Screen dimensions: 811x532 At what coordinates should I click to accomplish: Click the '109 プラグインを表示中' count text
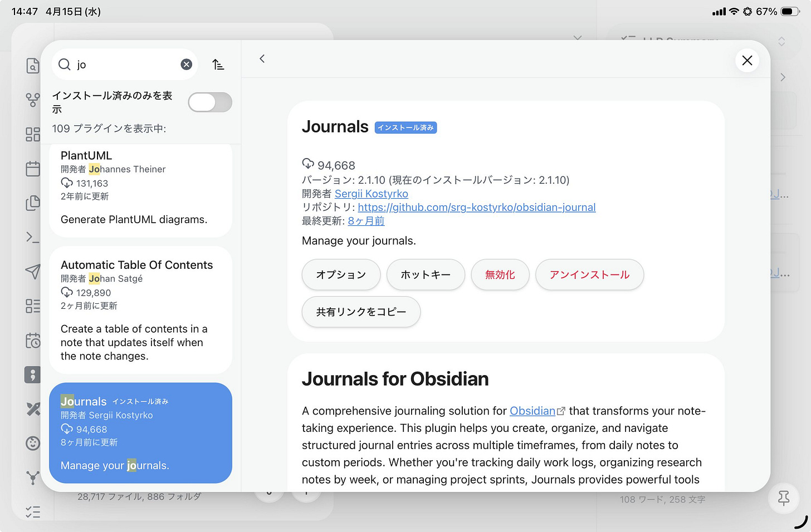coord(109,129)
